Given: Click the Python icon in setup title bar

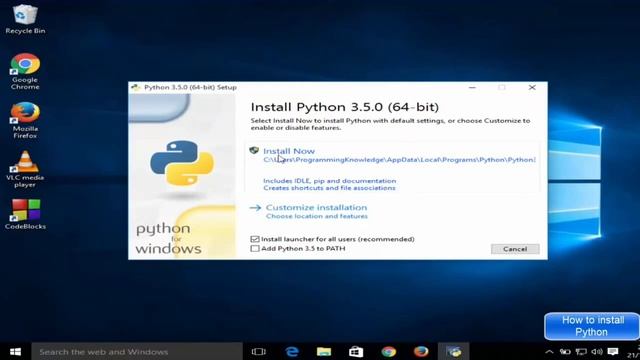Looking at the screenshot, I should pyautogui.click(x=136, y=87).
